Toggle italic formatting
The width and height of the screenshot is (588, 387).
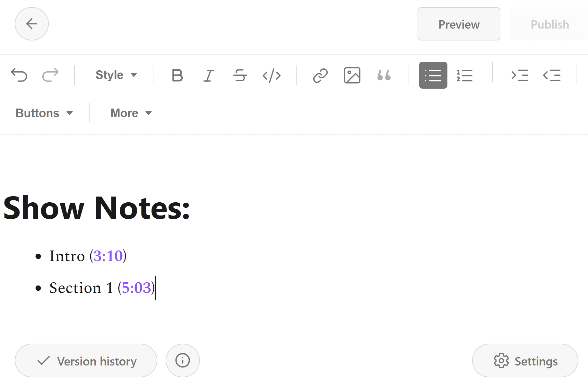tap(209, 75)
